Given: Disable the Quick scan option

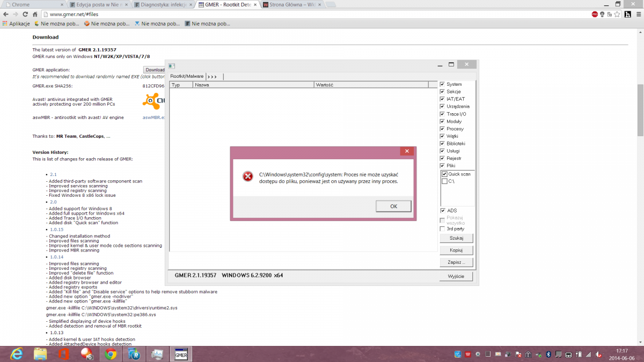Looking at the screenshot, I should point(444,174).
